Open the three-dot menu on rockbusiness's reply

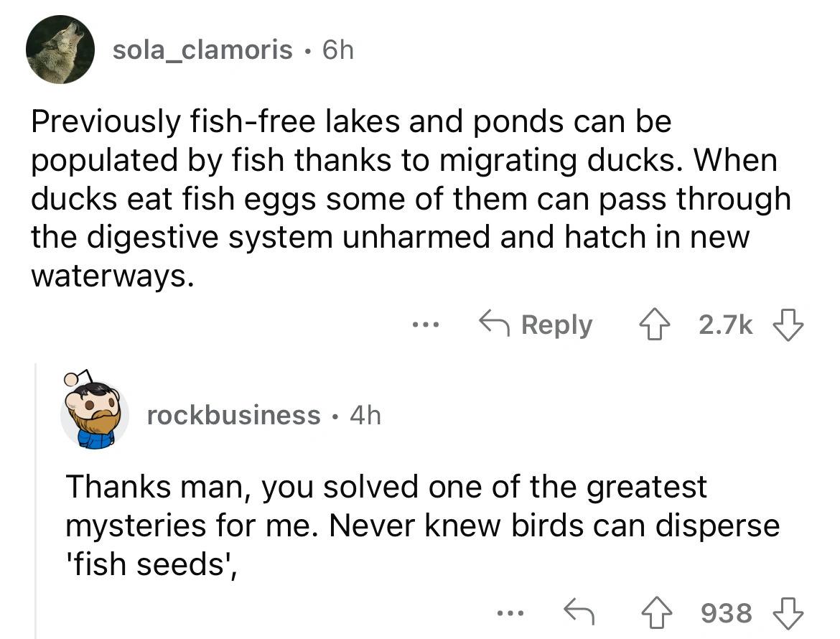pyautogui.click(x=511, y=612)
